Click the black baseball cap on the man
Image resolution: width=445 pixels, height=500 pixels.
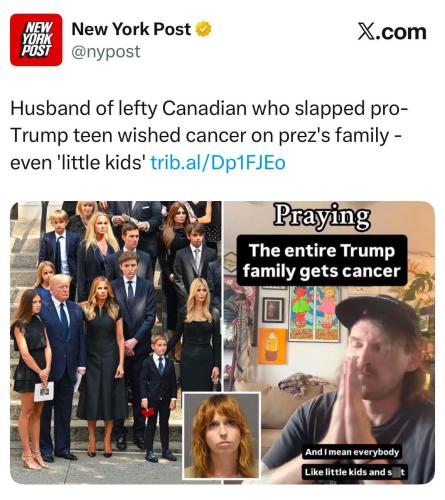click(x=378, y=314)
